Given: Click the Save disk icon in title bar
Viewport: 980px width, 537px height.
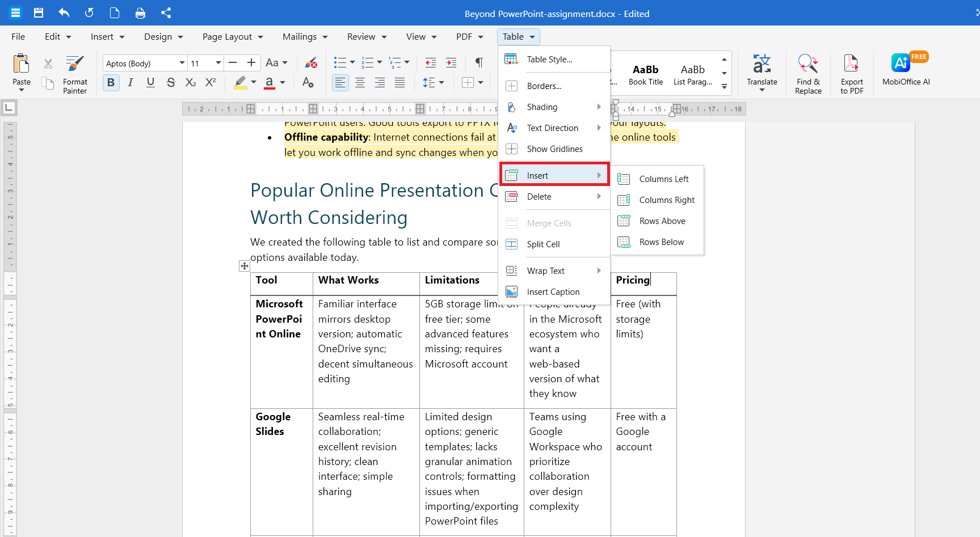Looking at the screenshot, I should (x=39, y=12).
